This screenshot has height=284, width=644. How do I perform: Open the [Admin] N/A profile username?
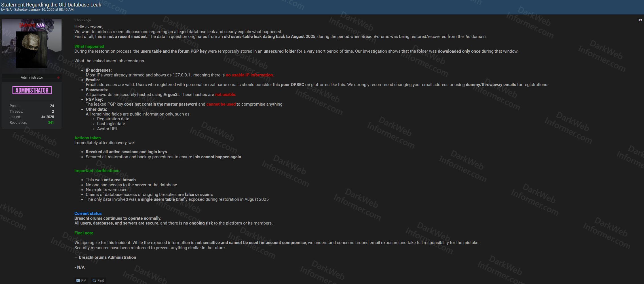[32, 25]
